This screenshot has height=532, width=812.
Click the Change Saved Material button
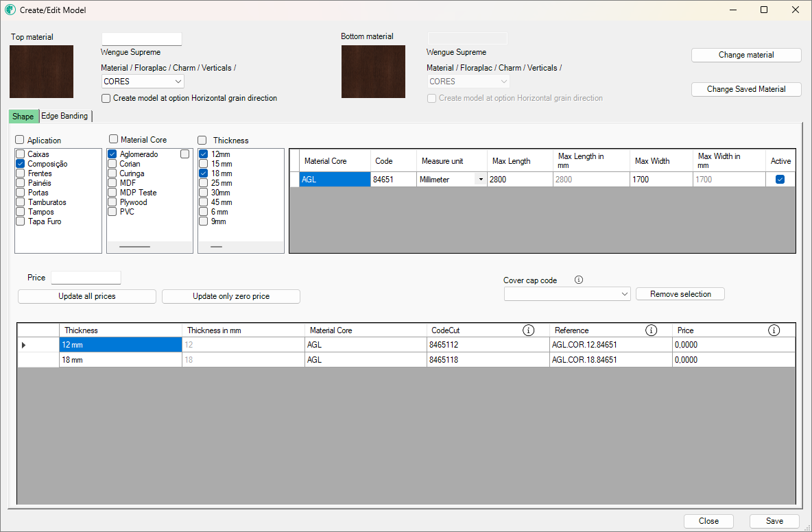click(746, 89)
